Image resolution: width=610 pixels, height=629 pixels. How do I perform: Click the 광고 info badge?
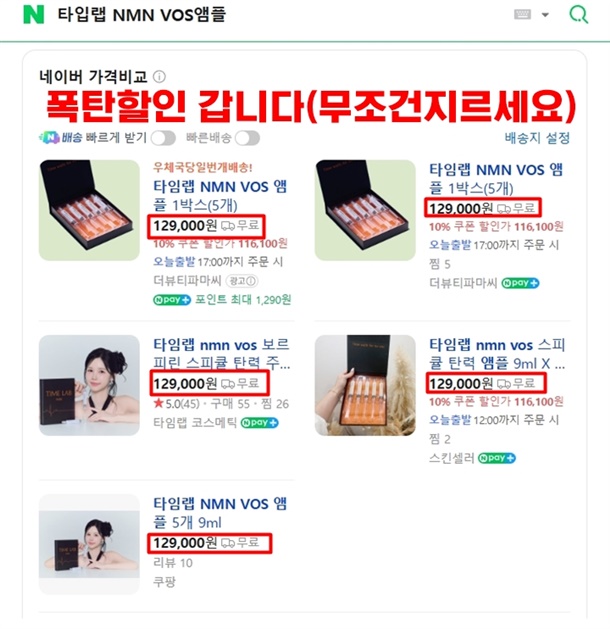[242, 281]
